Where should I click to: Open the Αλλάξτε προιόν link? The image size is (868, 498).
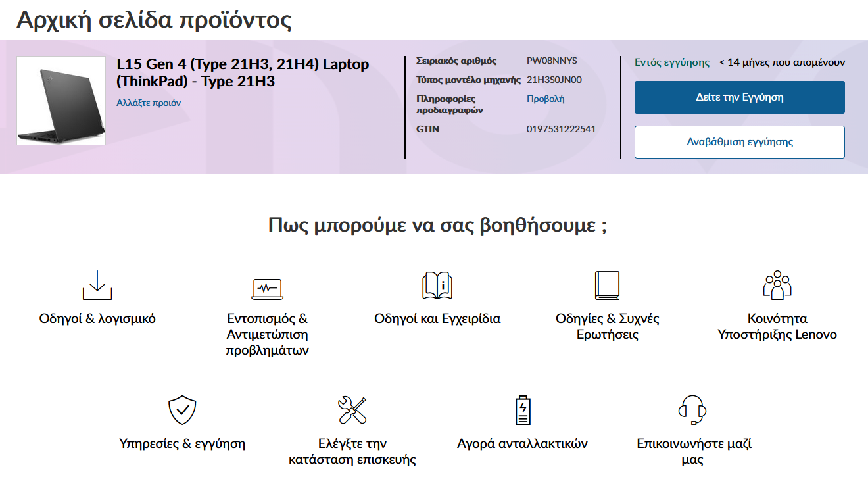tap(147, 104)
